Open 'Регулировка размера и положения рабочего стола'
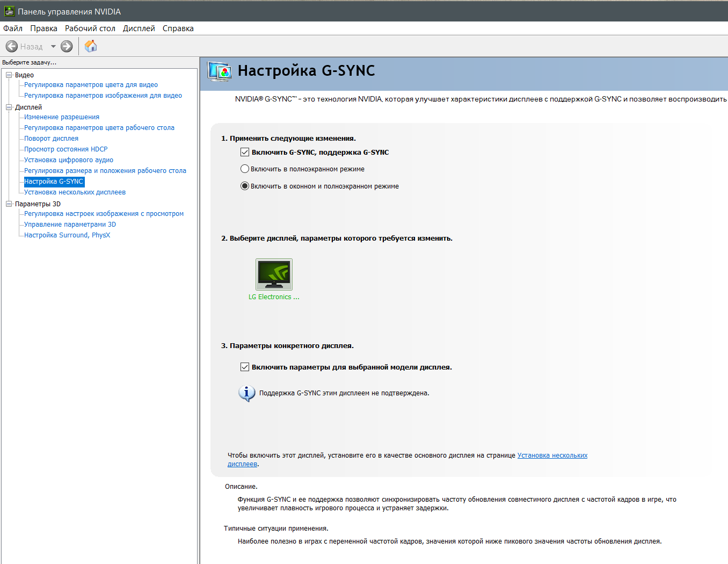 [105, 171]
